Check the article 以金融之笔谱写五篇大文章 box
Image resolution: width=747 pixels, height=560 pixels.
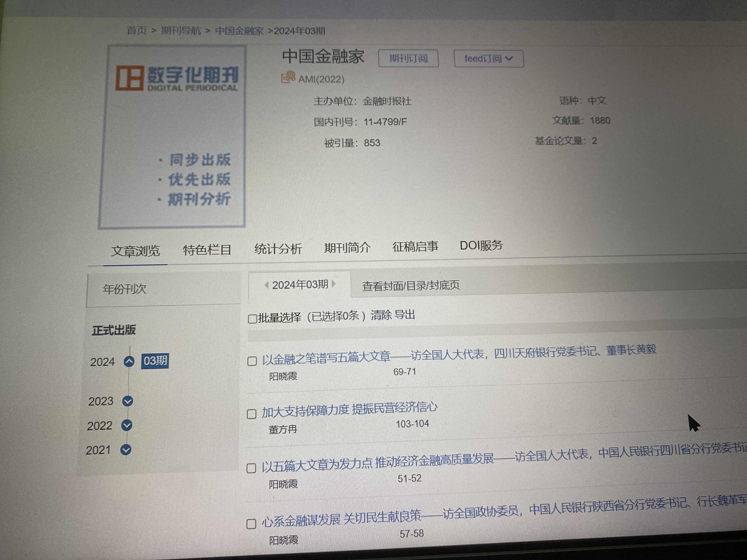pos(252,361)
